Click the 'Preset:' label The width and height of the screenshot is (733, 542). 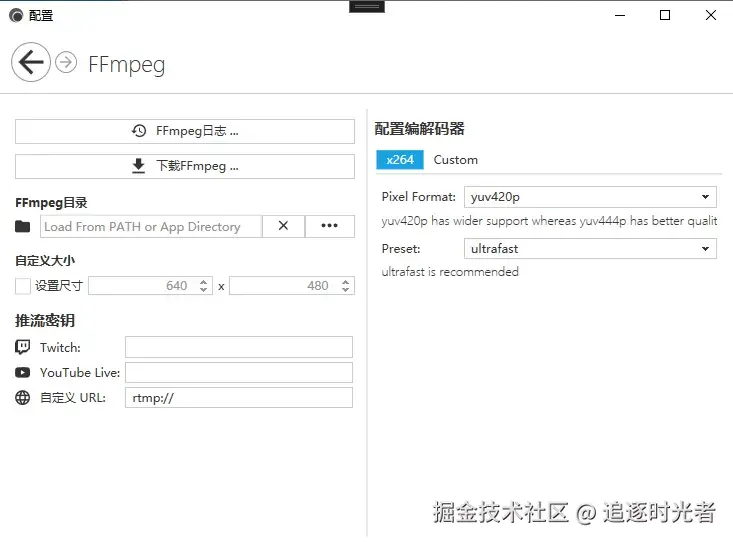point(401,249)
